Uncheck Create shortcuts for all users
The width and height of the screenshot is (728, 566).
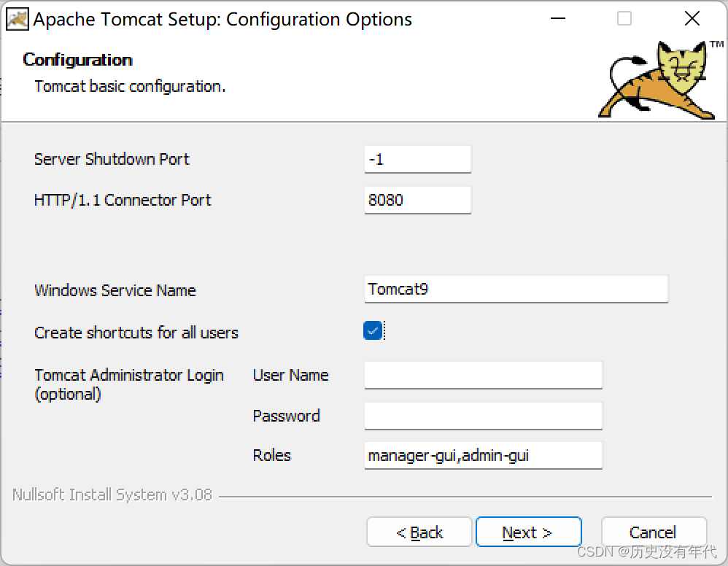pyautogui.click(x=373, y=330)
